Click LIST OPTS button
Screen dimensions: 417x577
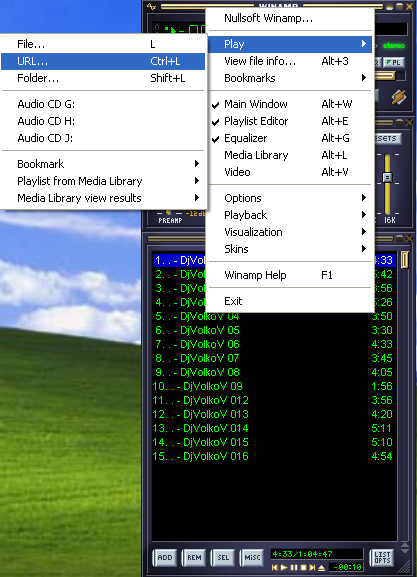click(382, 557)
